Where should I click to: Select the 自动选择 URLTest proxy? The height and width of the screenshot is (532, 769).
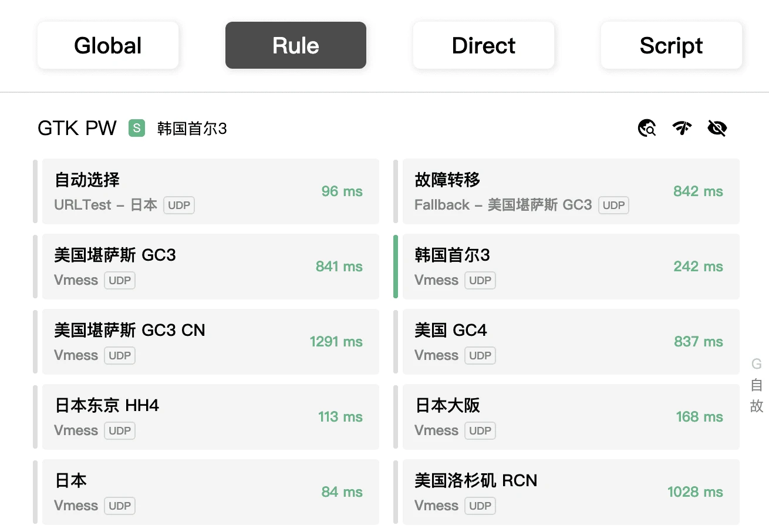(210, 191)
